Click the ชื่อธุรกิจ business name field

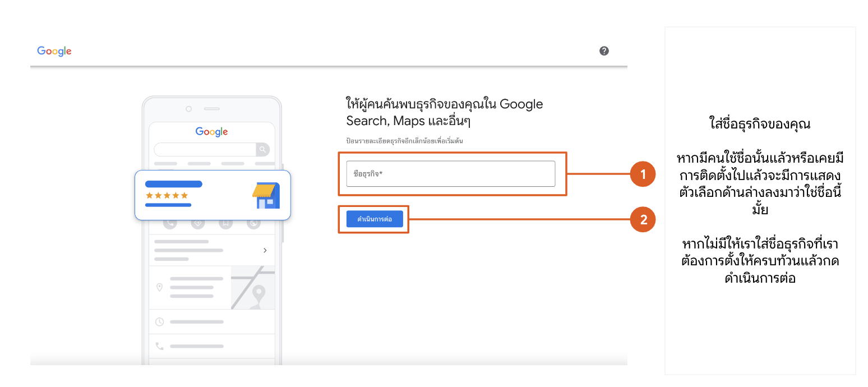pyautogui.click(x=450, y=174)
